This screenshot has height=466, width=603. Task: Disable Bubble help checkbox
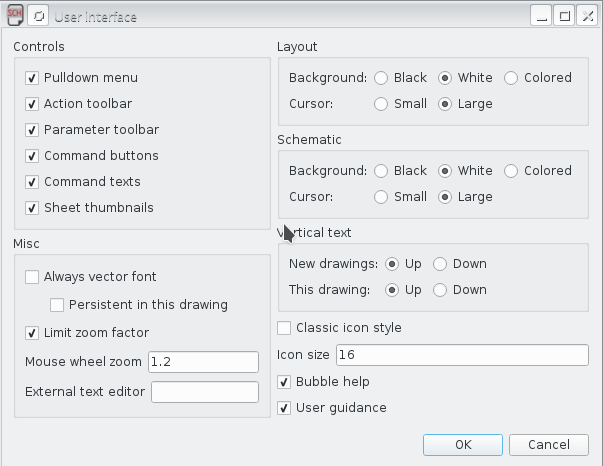[284, 382]
